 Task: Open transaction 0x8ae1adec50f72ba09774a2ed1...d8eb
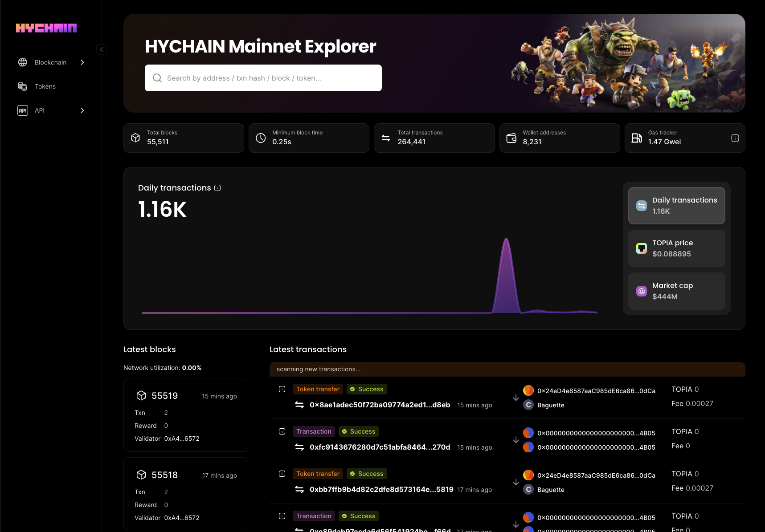[x=380, y=405]
